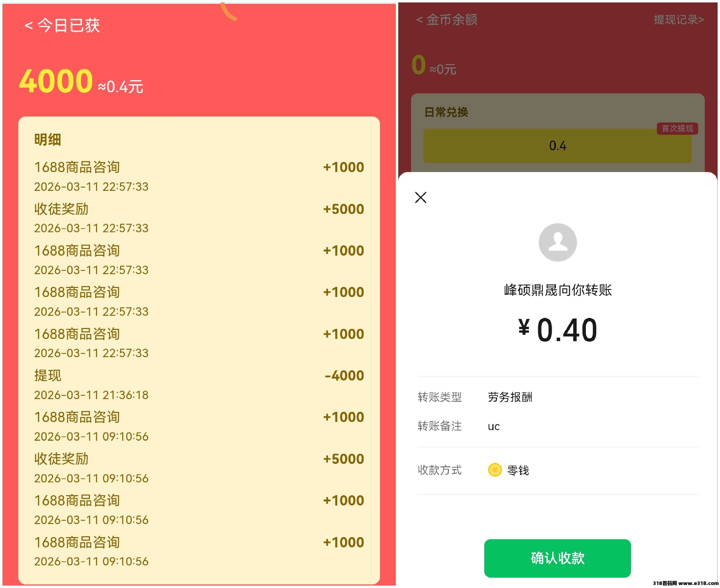Image resolution: width=720 pixels, height=588 pixels.
Task: Tap the gray sender avatar icon
Action: (x=557, y=242)
